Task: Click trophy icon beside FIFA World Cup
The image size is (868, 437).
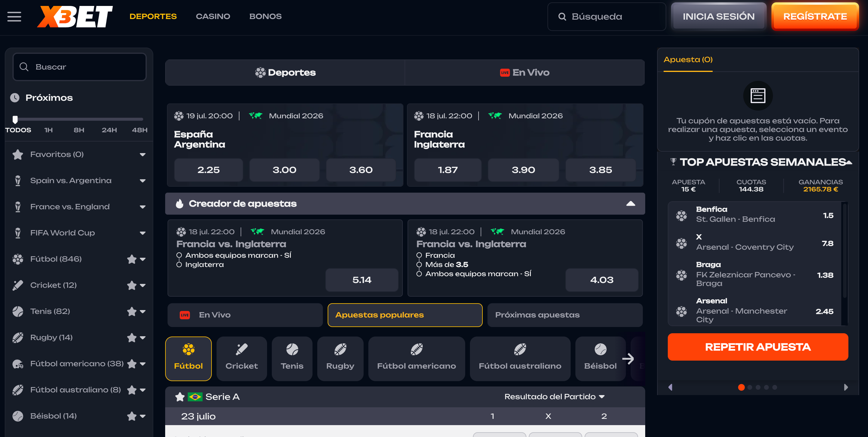Action: tap(18, 233)
